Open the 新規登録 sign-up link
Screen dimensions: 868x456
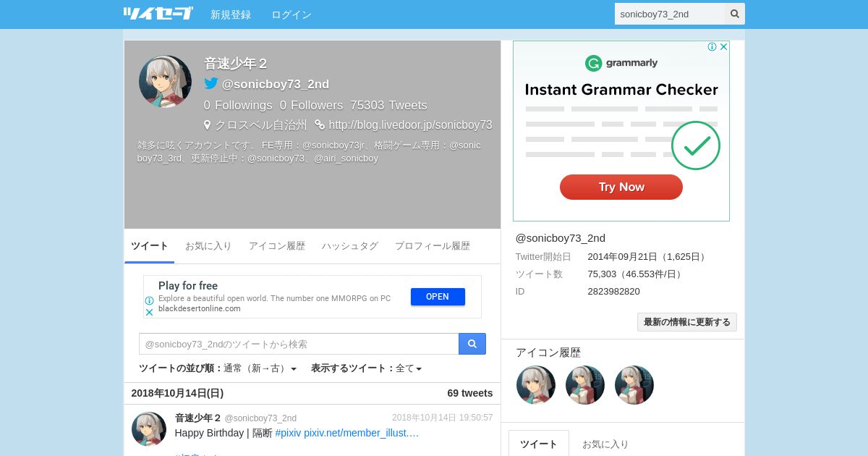(x=231, y=14)
